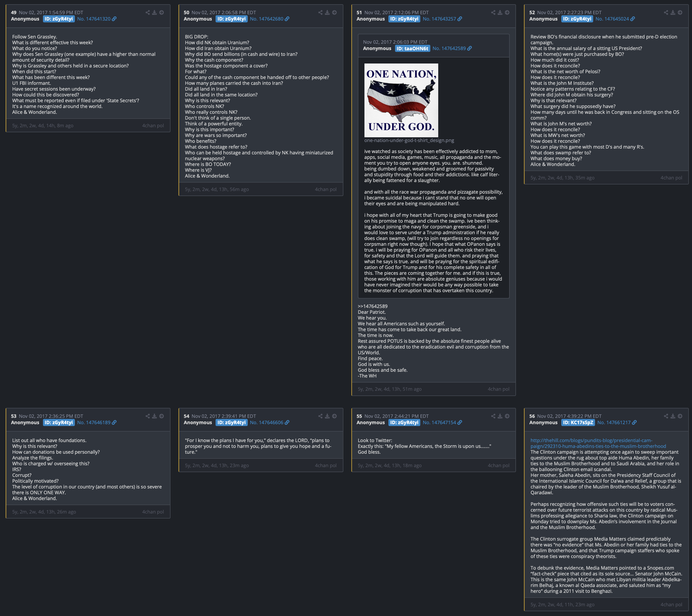Open the link No. 147661217
692x616 pixels.
pyautogui.click(x=617, y=422)
